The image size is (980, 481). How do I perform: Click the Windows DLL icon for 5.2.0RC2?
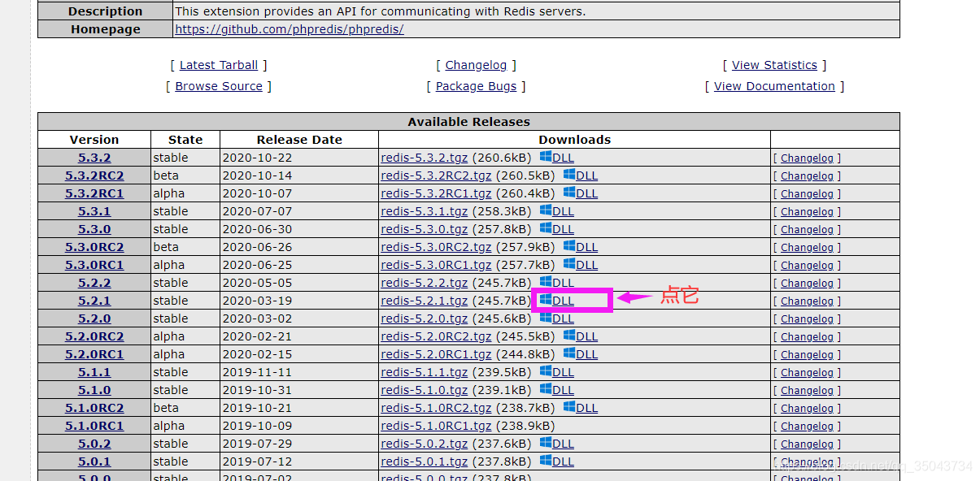(569, 336)
